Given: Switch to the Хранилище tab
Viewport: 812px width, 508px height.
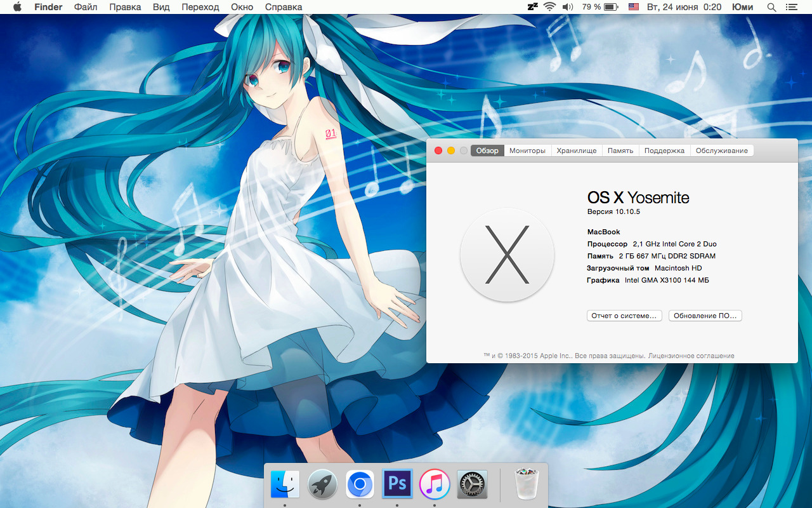Looking at the screenshot, I should [x=577, y=150].
